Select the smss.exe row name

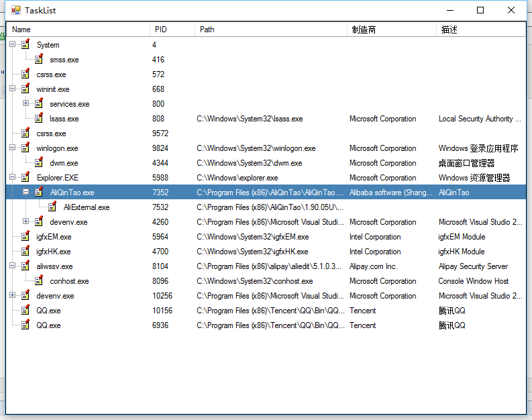point(64,60)
